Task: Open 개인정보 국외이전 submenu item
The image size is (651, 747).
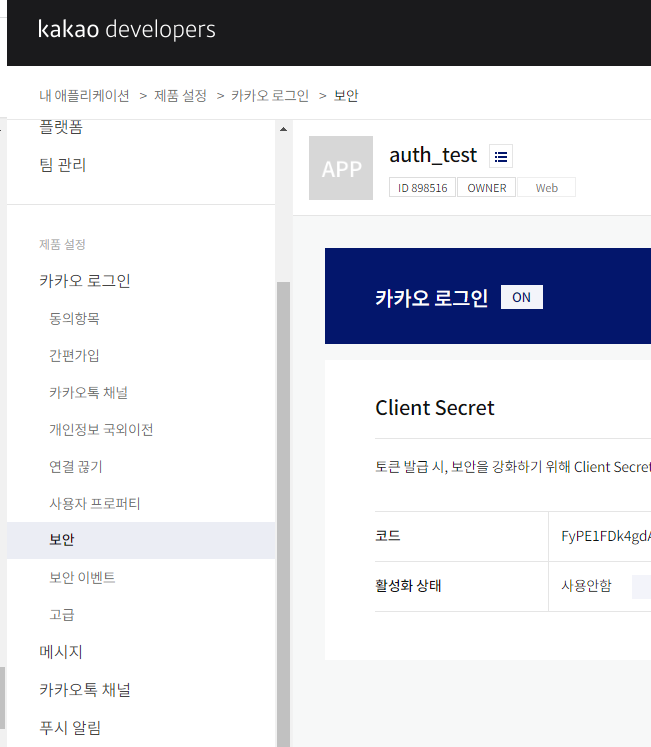Action: pos(101,430)
